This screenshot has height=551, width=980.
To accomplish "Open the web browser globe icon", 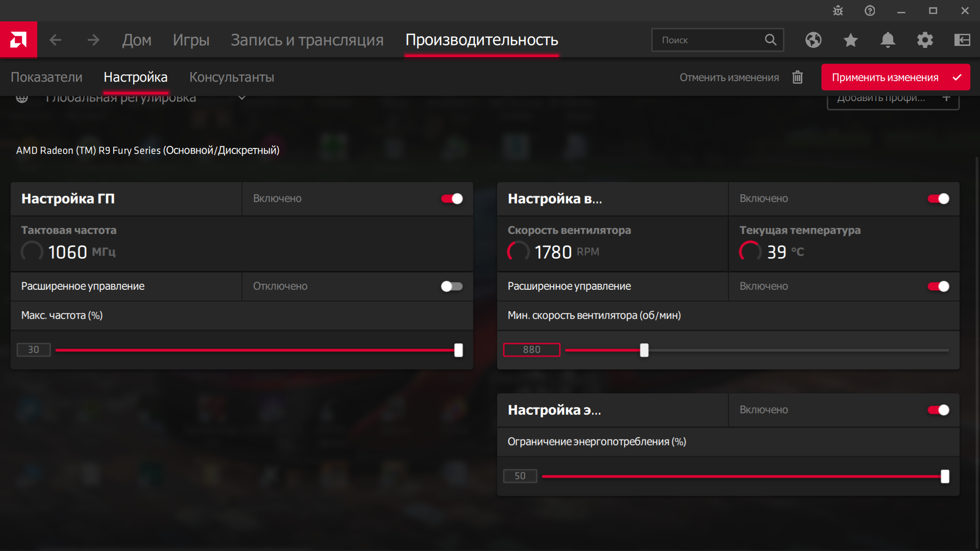I will click(x=813, y=40).
